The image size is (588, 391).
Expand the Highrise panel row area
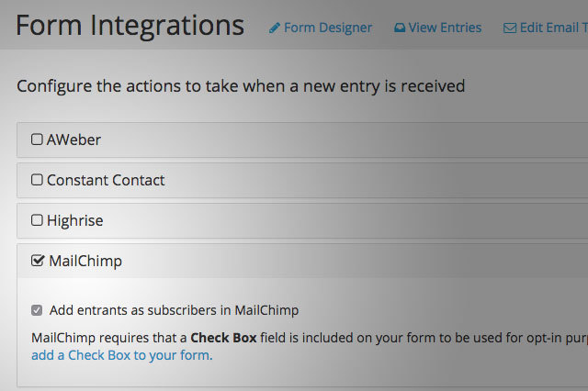302,220
